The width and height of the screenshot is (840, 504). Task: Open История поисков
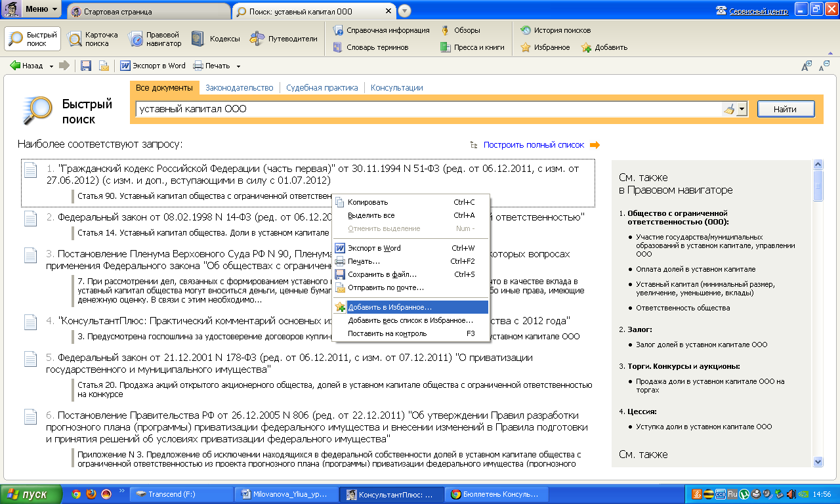coord(555,30)
